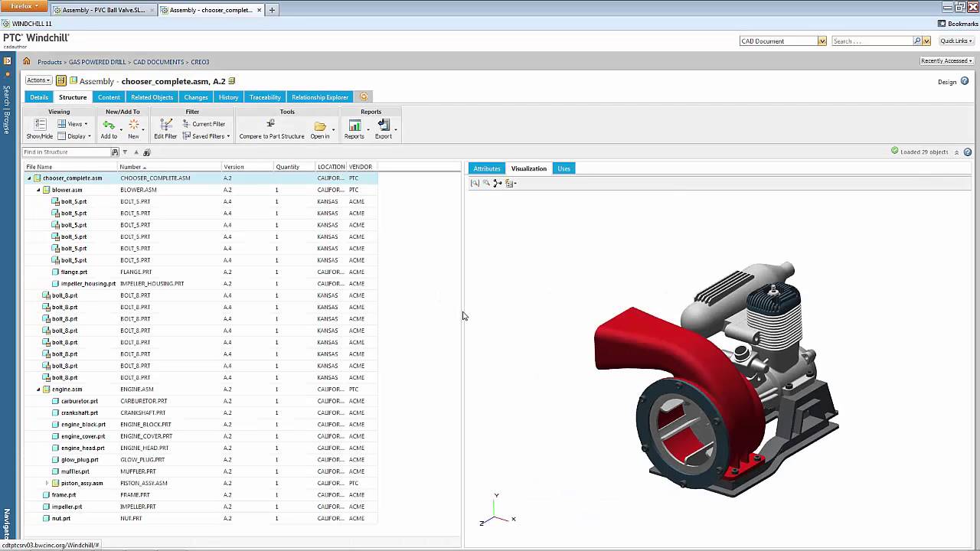Open the History tab
The height and width of the screenshot is (551, 980).
pos(228,97)
